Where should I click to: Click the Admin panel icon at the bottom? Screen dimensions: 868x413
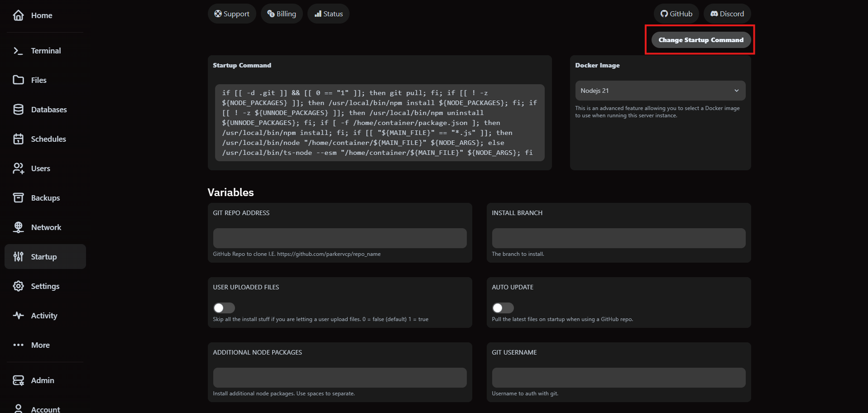point(18,380)
